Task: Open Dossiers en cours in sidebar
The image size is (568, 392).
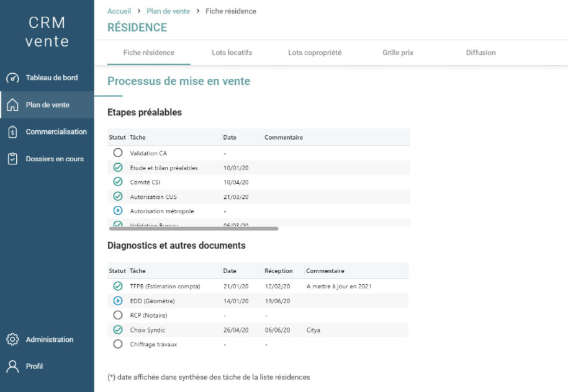Action: pyautogui.click(x=47, y=159)
